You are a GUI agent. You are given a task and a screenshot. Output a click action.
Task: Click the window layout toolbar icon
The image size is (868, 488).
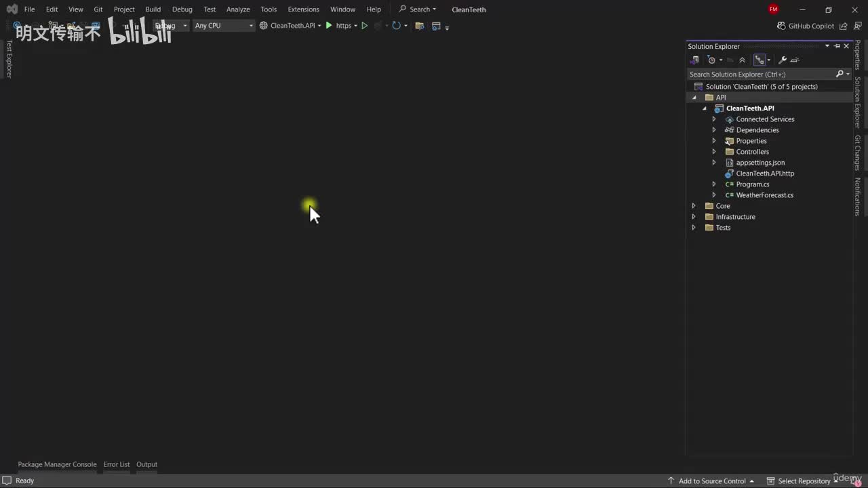436,26
